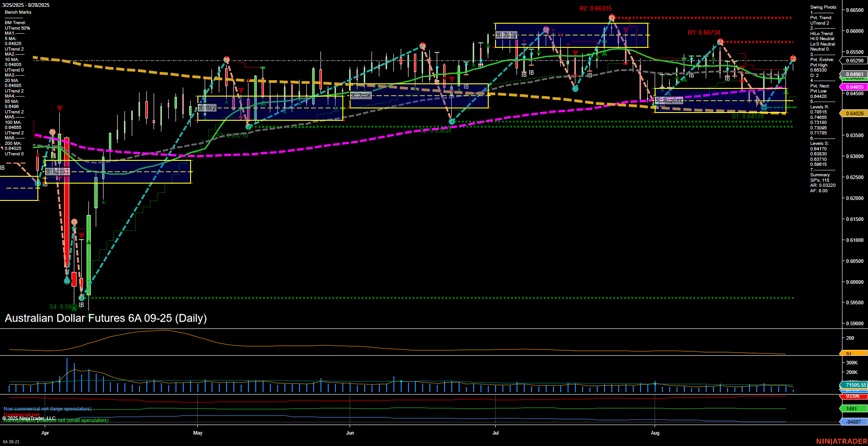
Task: Click the 200 MA: label
Action: coord(13,144)
